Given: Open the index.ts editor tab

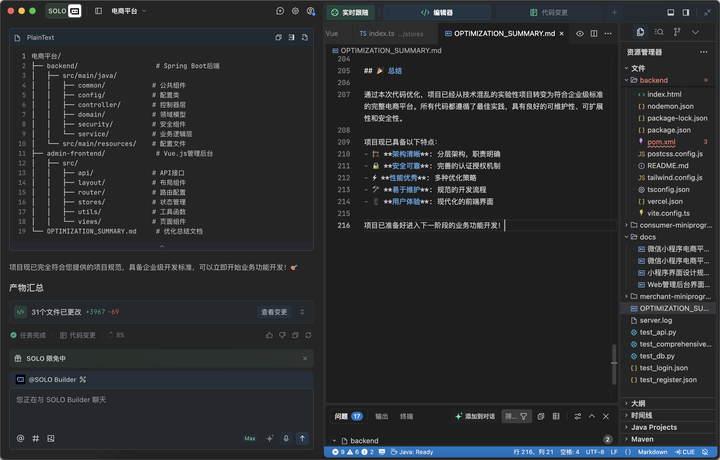Looking at the screenshot, I should point(391,33).
